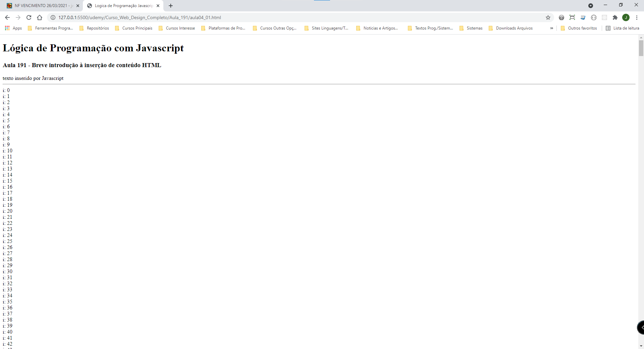Viewport: 644px width, 349px height.
Task: Show hidden bookmarks with the double chevron
Action: 552,28
